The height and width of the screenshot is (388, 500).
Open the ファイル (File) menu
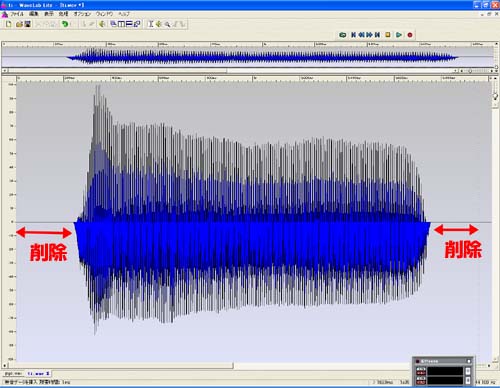click(17, 14)
